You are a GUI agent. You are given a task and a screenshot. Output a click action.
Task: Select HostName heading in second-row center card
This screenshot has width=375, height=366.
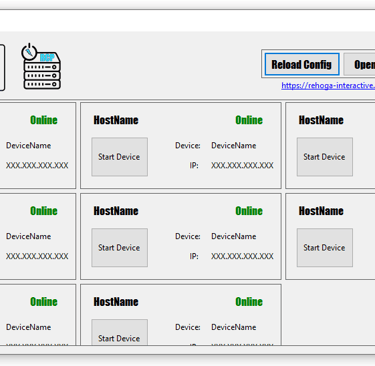[x=116, y=211]
